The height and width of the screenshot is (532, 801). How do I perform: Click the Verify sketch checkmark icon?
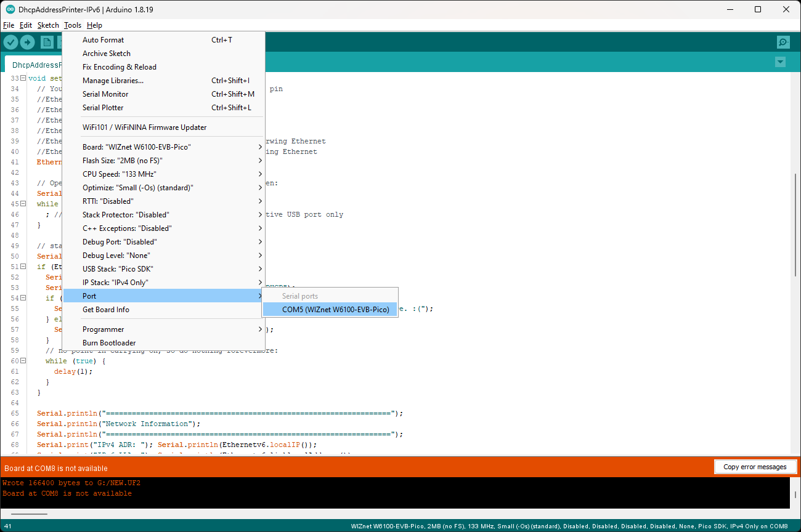coord(11,42)
